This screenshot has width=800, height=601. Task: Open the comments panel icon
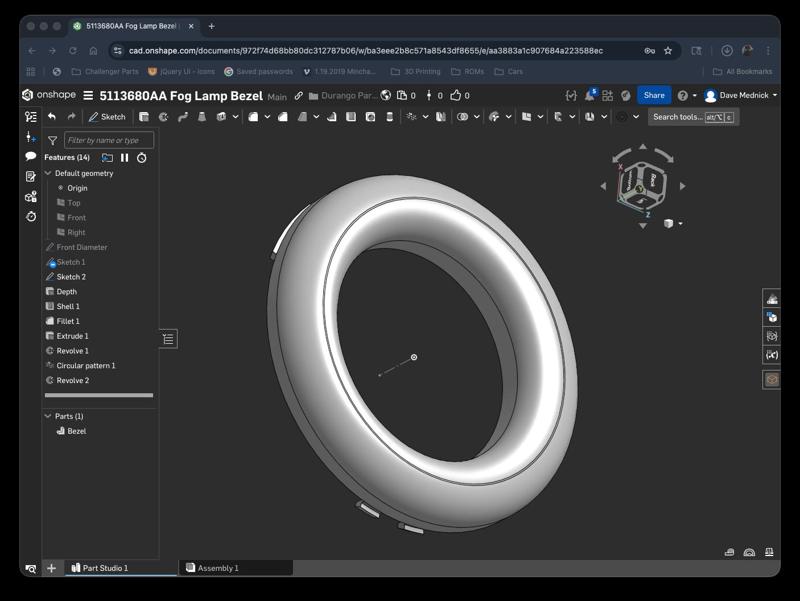click(x=31, y=156)
